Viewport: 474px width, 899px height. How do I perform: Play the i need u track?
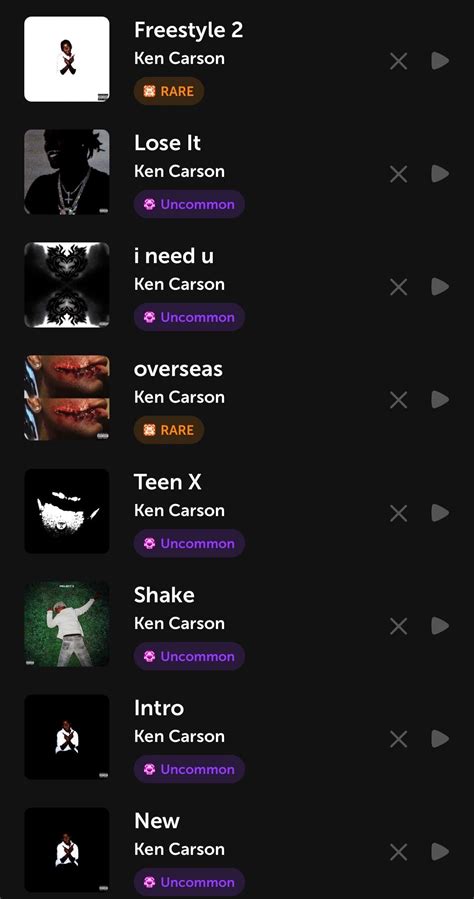[x=440, y=287]
